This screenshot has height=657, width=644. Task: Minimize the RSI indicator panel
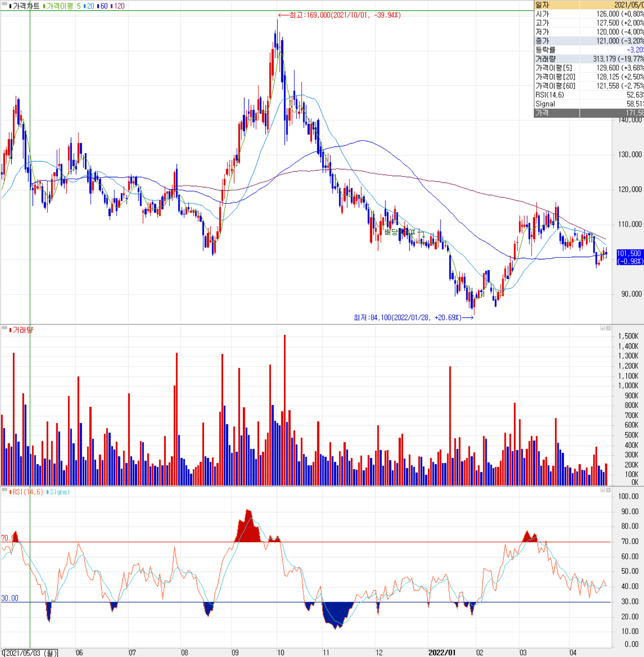click(603, 490)
